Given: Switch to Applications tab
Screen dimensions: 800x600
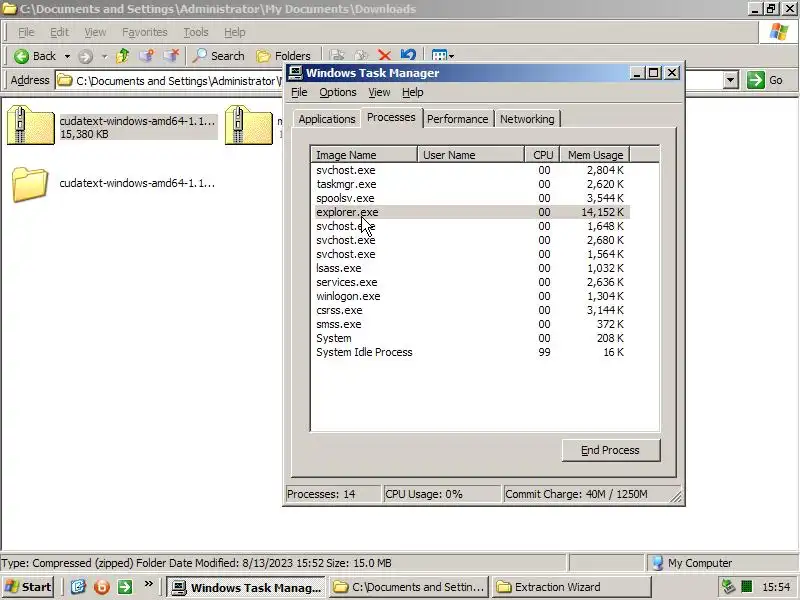Looking at the screenshot, I should 327,119.
